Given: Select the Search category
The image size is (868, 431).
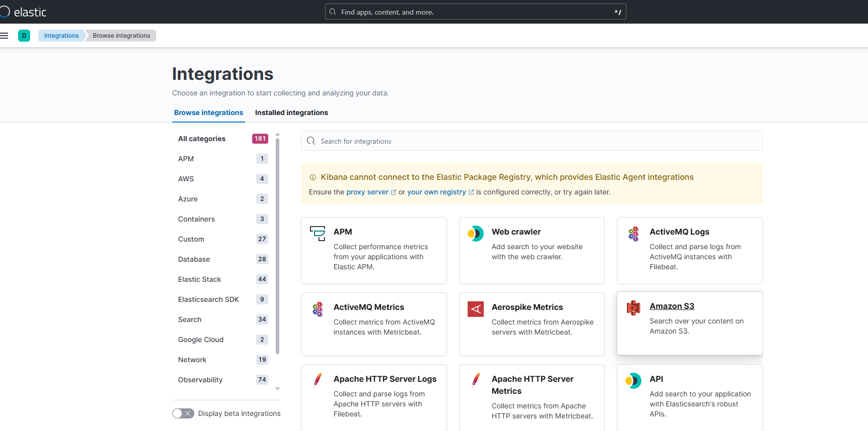Looking at the screenshot, I should [223, 319].
